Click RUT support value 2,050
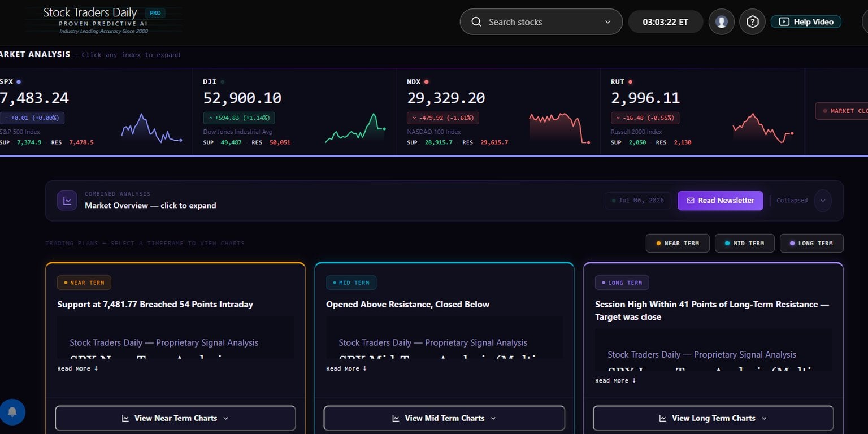 pos(637,142)
